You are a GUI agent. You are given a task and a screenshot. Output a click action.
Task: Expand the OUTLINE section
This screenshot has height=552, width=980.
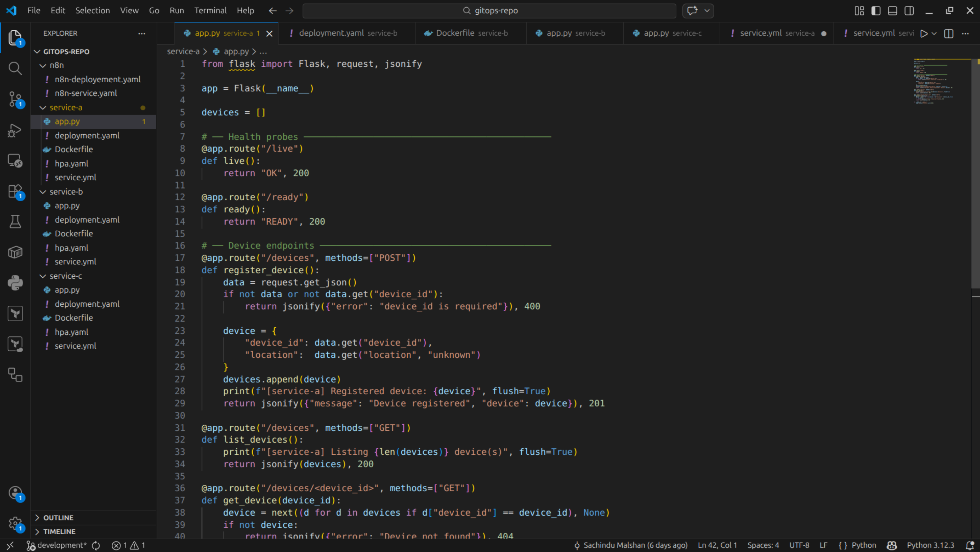point(58,518)
